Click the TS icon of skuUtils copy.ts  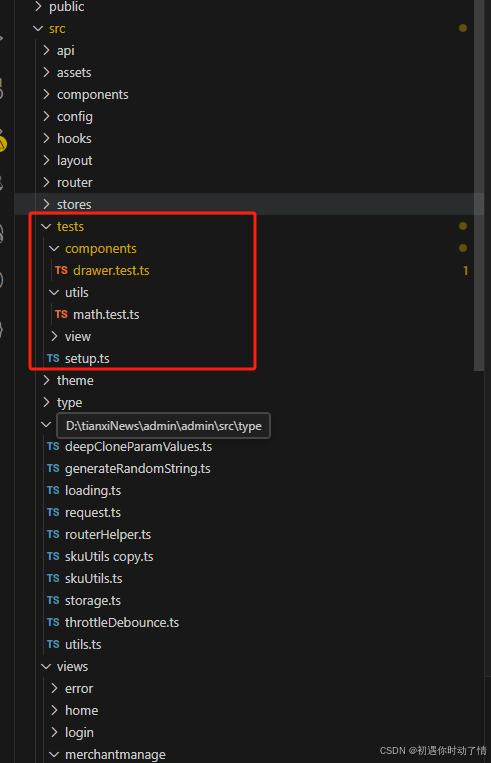[x=53, y=557]
